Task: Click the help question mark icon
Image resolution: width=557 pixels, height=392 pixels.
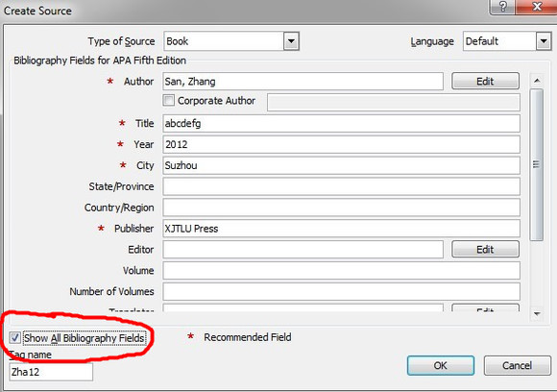Action: [x=502, y=7]
